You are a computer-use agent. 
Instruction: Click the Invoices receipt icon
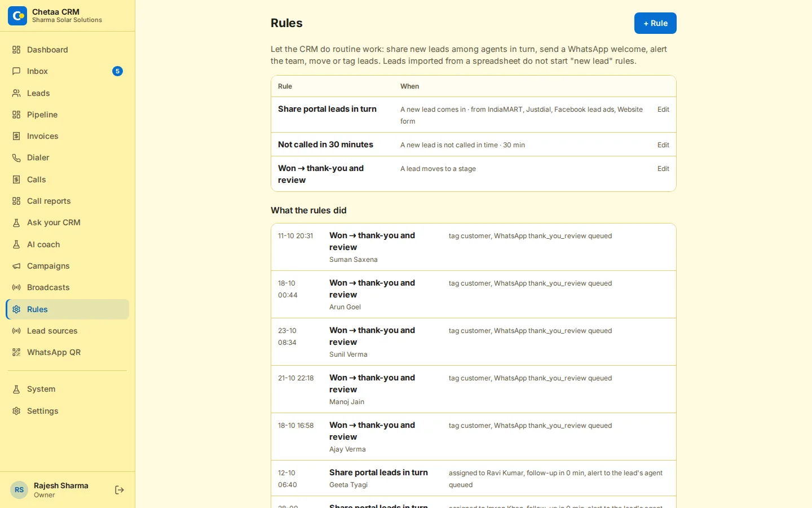tap(16, 136)
